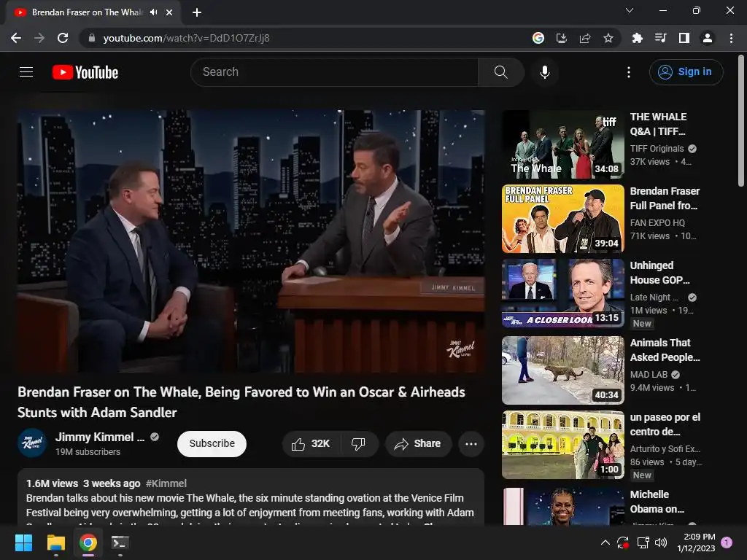
Task: Focus the YouTube Search input field
Action: [x=334, y=72]
